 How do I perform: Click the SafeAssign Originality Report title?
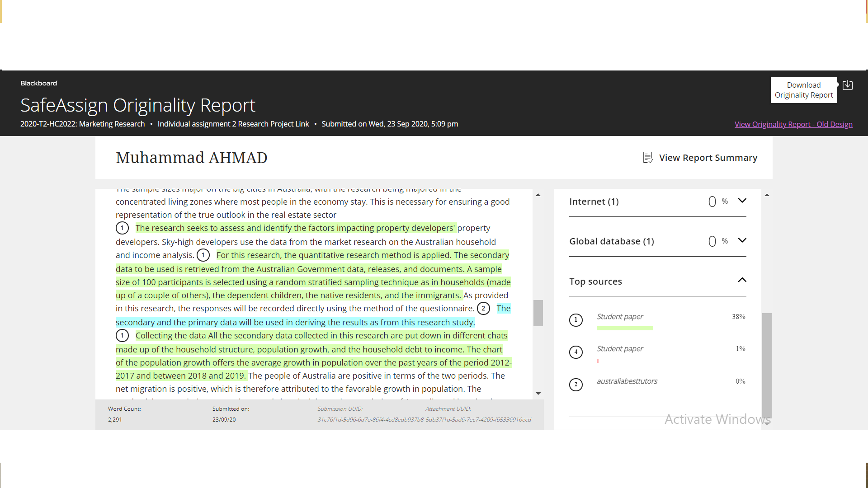click(138, 105)
